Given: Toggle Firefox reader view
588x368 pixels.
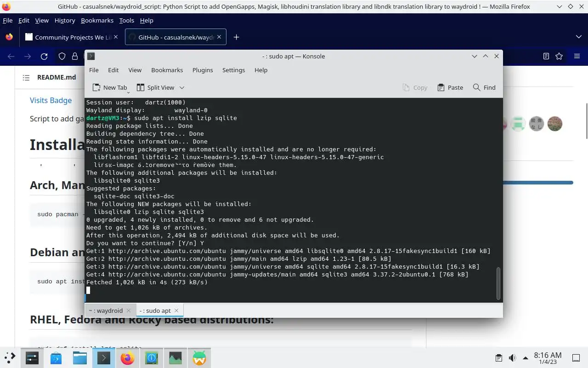Looking at the screenshot, I should pos(546,56).
